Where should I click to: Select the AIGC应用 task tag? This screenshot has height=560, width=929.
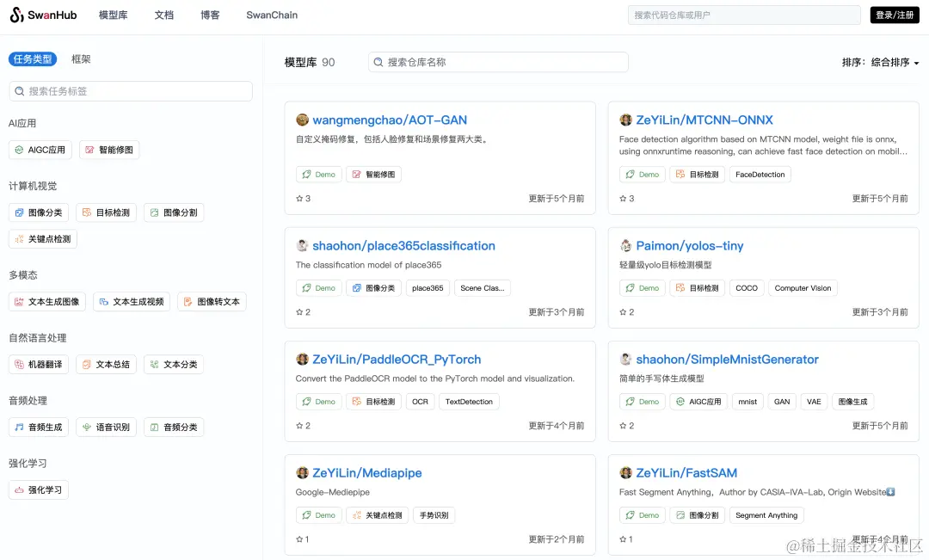pyautogui.click(x=40, y=150)
